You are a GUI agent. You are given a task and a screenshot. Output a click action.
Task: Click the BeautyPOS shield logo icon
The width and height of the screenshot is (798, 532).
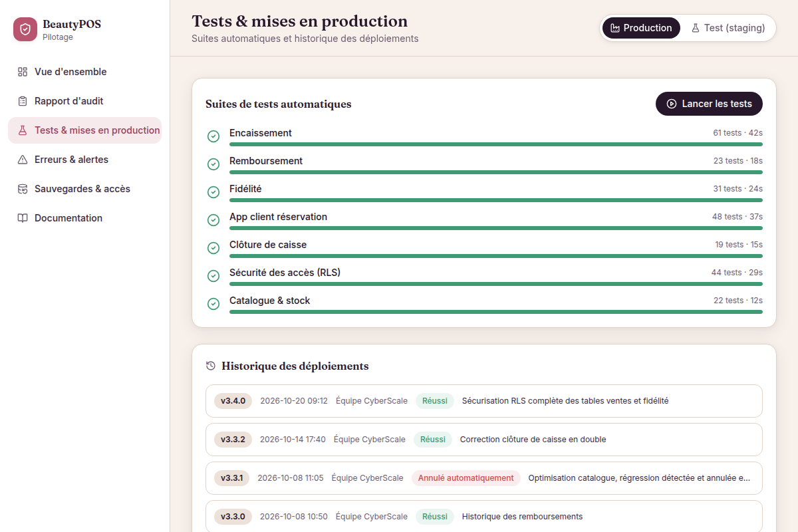coord(25,29)
